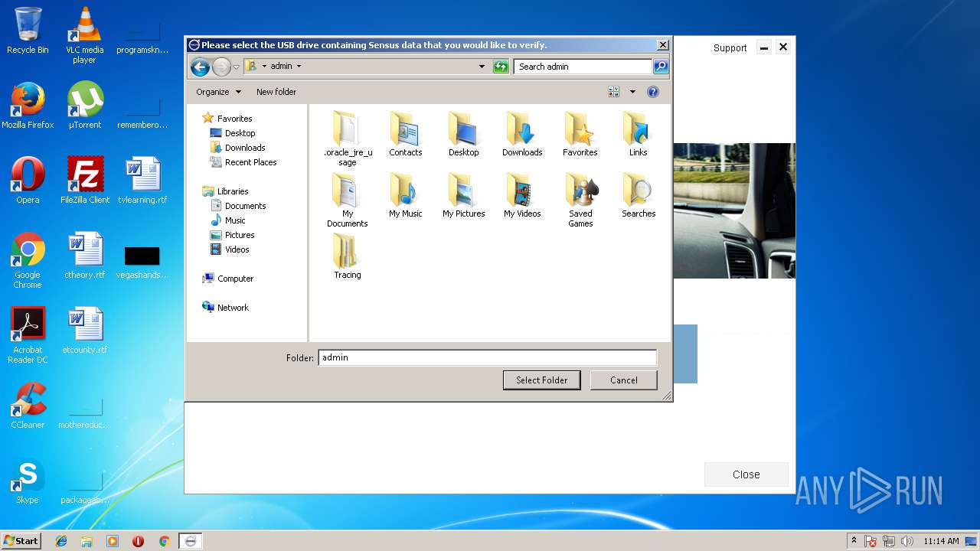Select the Desktop folder icon in file list
This screenshot has height=551, width=980.
[464, 134]
